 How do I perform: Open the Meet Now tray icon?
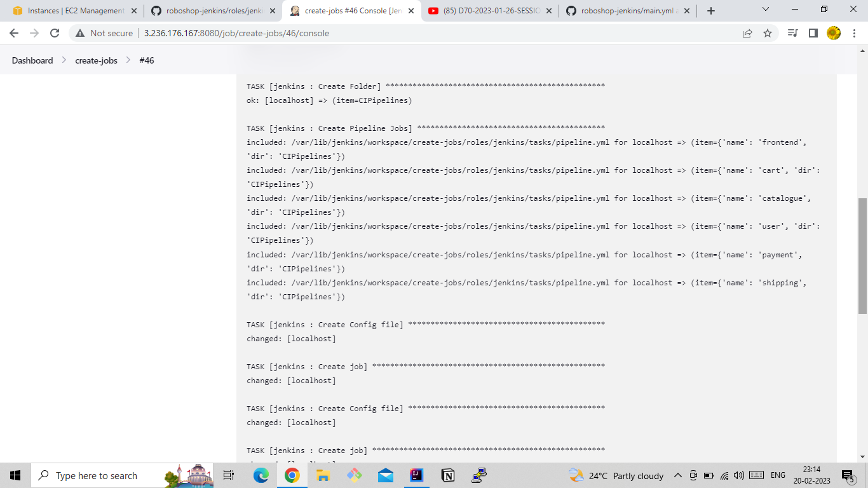693,475
